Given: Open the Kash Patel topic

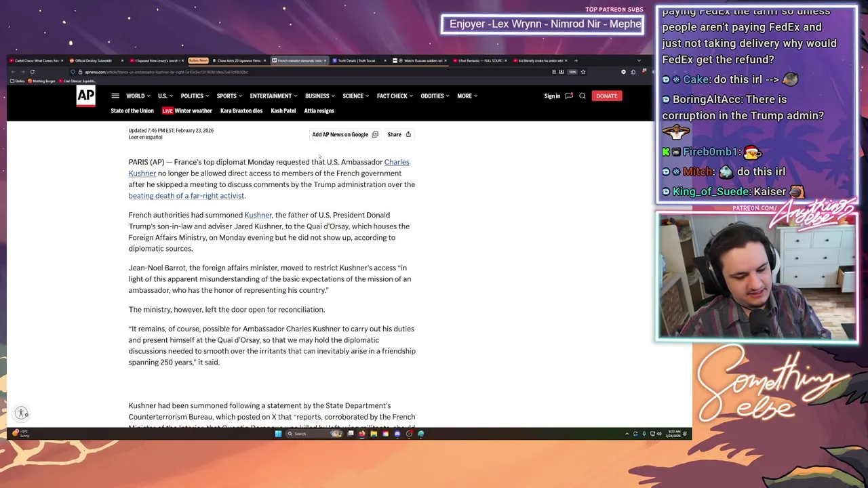Looking at the screenshot, I should coord(283,111).
